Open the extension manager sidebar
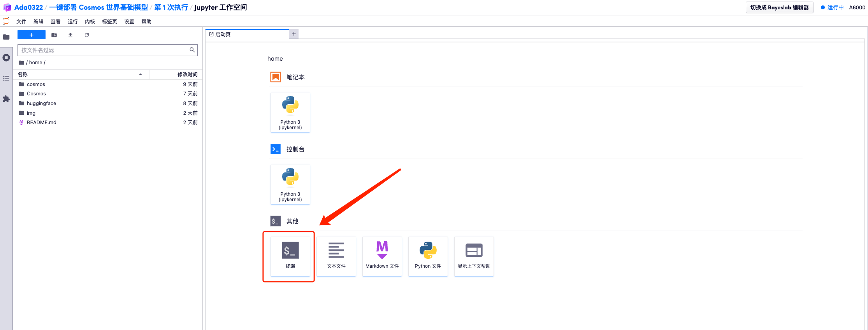Image resolution: width=868 pixels, height=330 pixels. pos(6,99)
